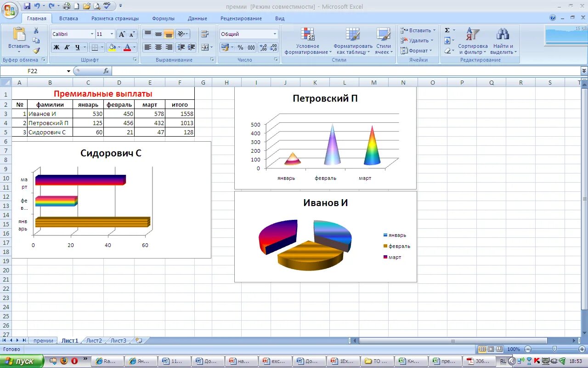This screenshot has width=588, height=368.
Task: Click the AutoSum sigma icon
Action: (447, 30)
